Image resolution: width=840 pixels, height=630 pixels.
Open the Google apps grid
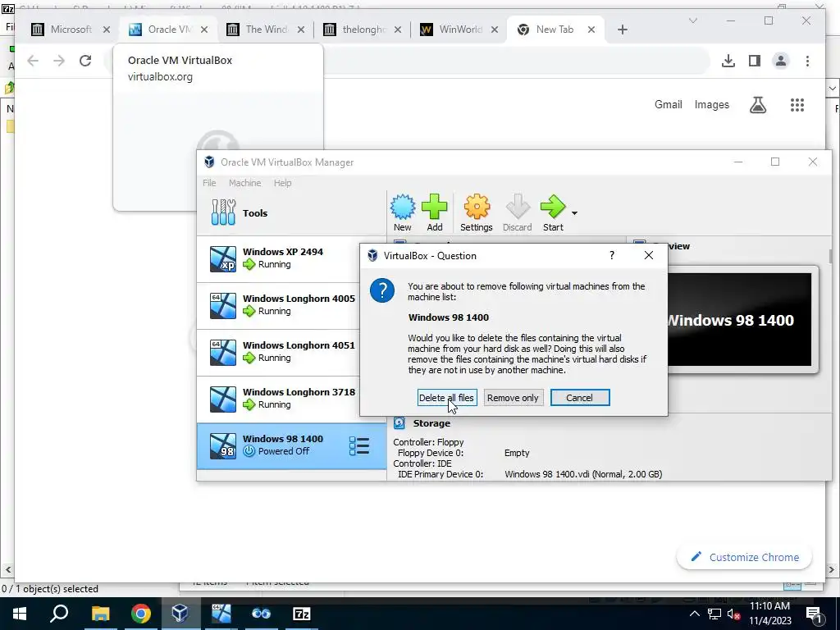coord(797,105)
